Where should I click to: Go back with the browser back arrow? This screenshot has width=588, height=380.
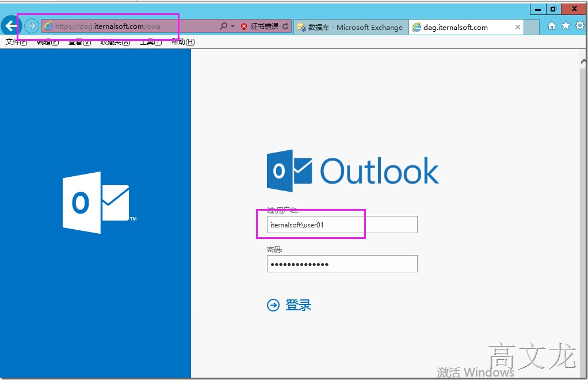(x=11, y=26)
